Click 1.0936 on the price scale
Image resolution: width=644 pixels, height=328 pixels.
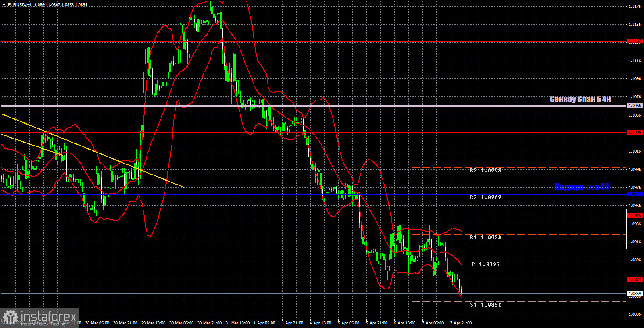[x=635, y=224]
